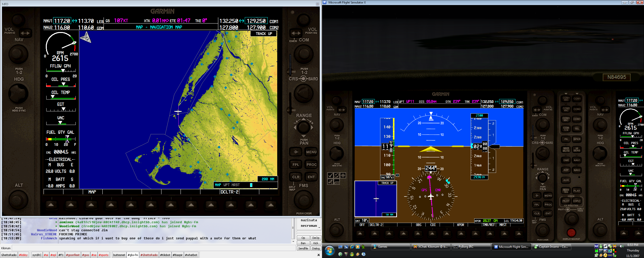The height and width of the screenshot is (258, 644).
Task: Toggle COM1 MIC on audio panel
Action: pyautogui.click(x=566, y=99)
